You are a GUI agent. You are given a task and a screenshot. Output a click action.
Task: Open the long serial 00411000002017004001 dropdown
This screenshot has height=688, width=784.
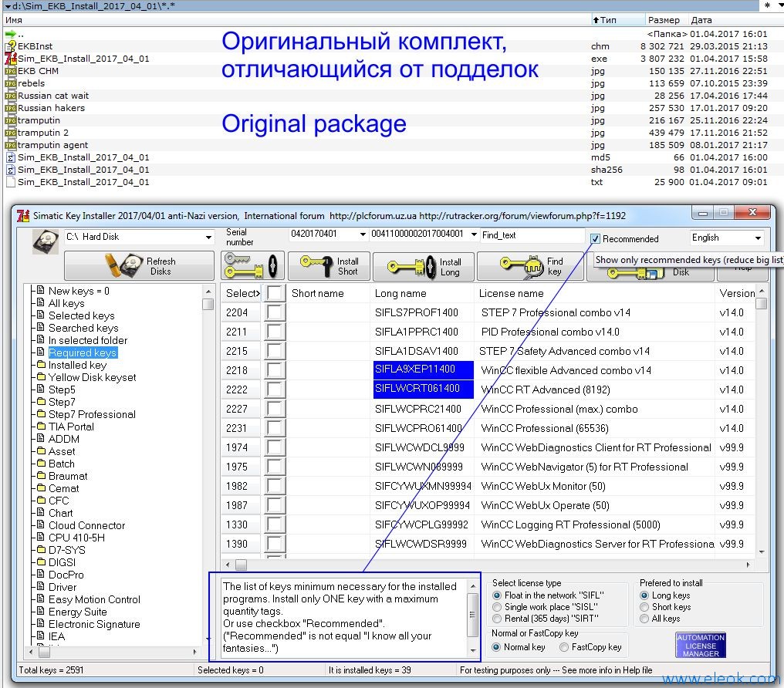[474, 234]
